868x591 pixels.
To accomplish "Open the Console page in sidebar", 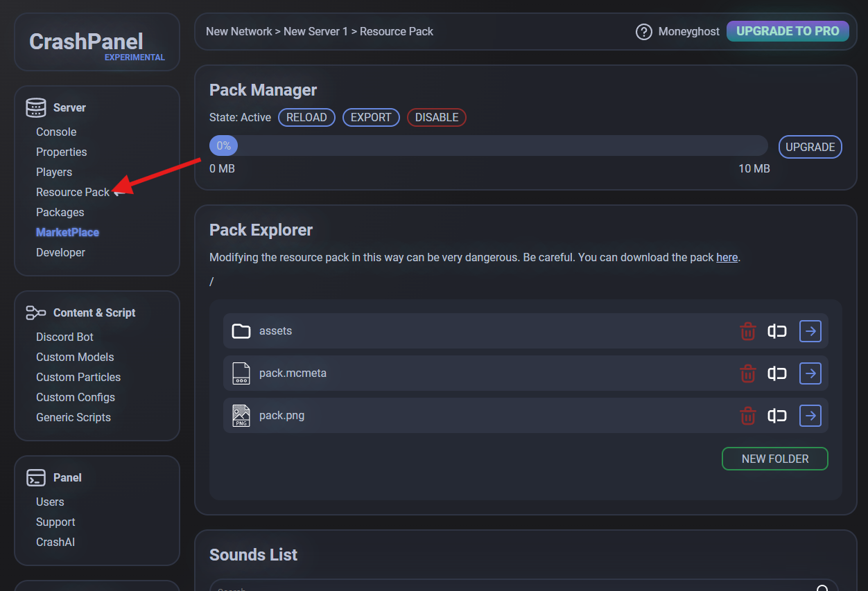I will [56, 132].
